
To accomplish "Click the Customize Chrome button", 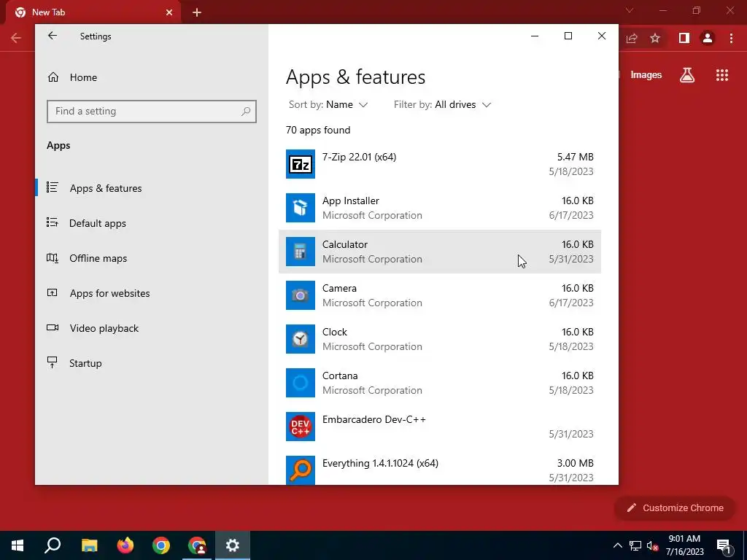I will (675, 508).
